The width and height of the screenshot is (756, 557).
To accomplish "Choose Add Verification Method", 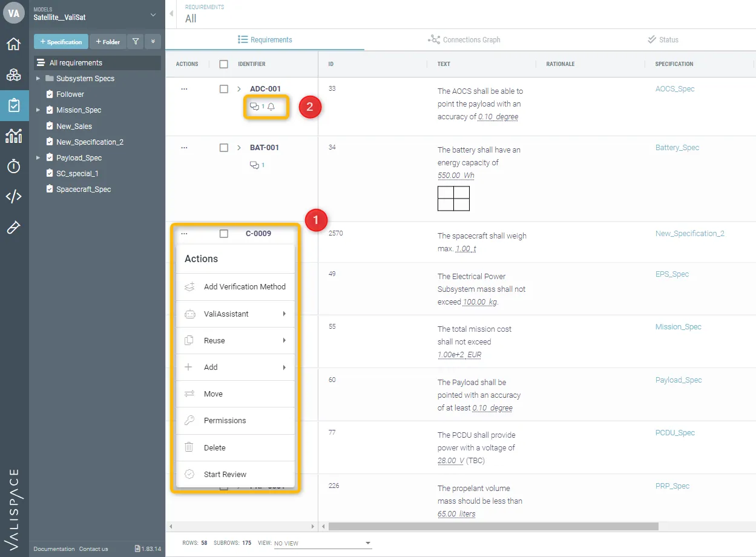I will click(x=235, y=287).
